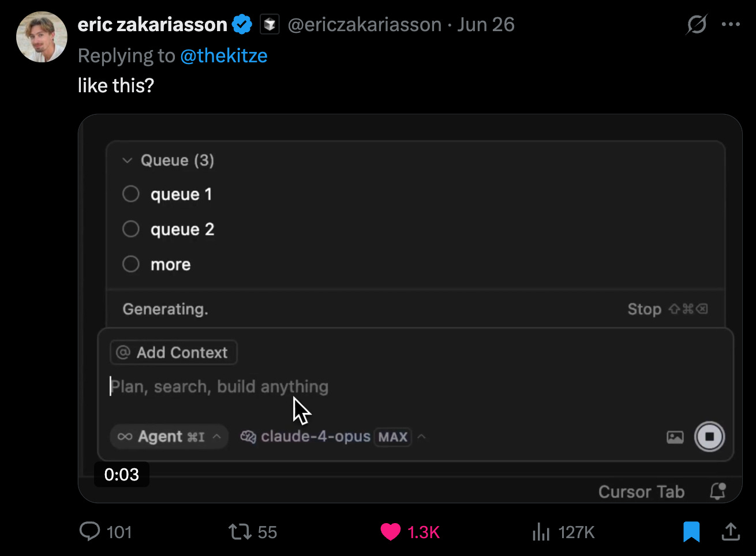Open the Agent mode dropdown

pyautogui.click(x=169, y=437)
